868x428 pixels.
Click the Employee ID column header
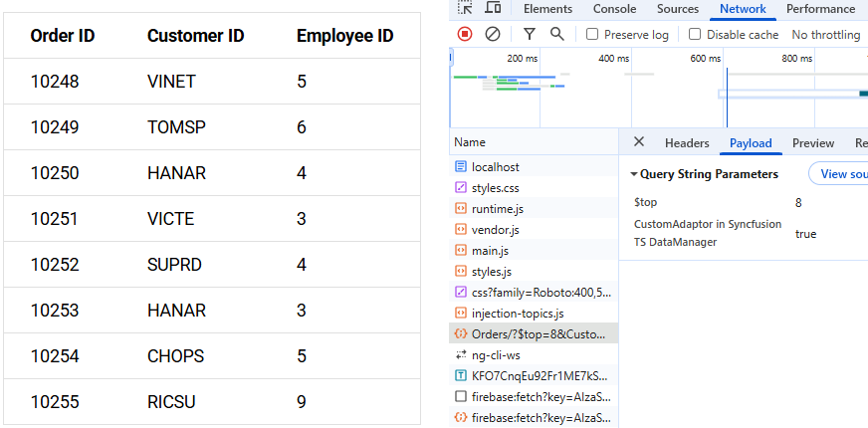(x=344, y=36)
